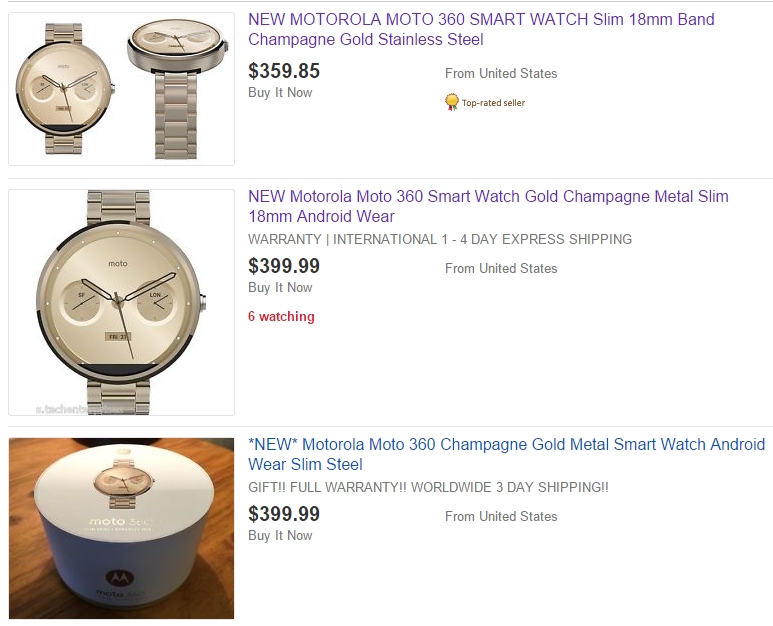Viewport: 773px width, 626px height.
Task: Click the "GIFT!! FULL WARRANTY!! WORLDWIDE 3 DAY SHIPPING!!" subtitle
Action: click(428, 488)
